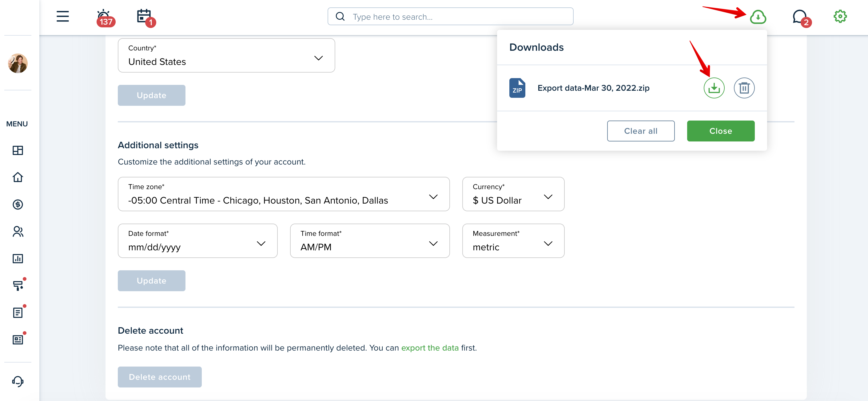Follow the export the data link

[x=430, y=348]
